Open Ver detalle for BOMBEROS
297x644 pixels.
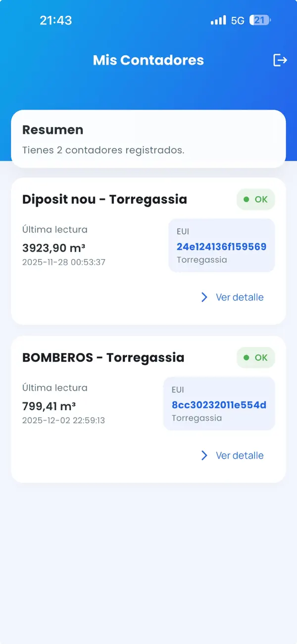tap(239, 455)
